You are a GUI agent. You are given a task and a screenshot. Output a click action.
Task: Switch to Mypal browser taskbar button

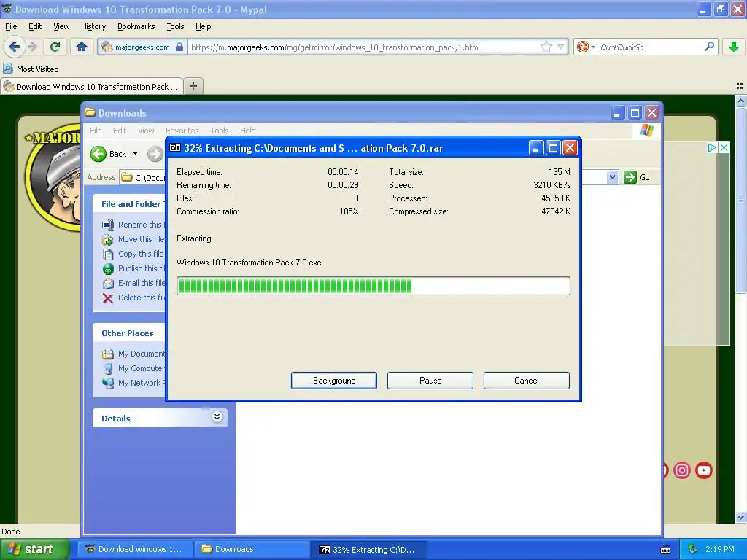[x=136, y=549]
